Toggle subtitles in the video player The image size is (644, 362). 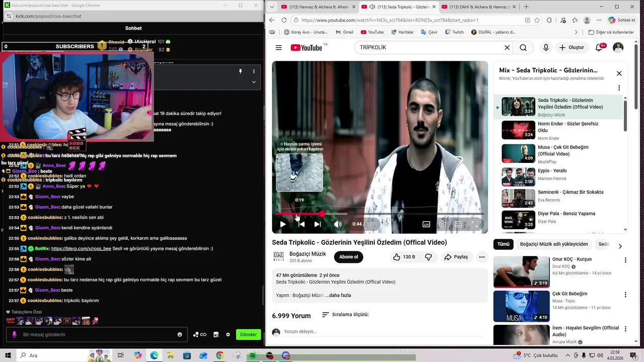pyautogui.click(x=426, y=224)
